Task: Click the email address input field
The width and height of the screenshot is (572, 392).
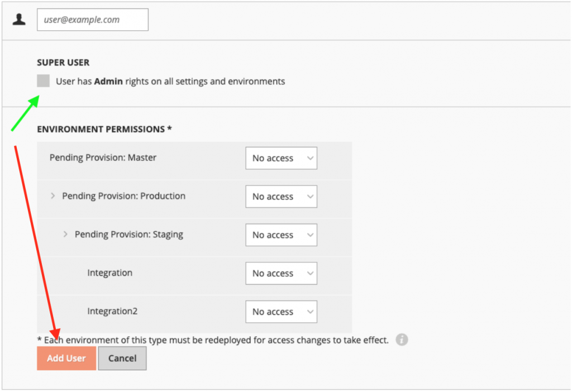Action: [92, 19]
